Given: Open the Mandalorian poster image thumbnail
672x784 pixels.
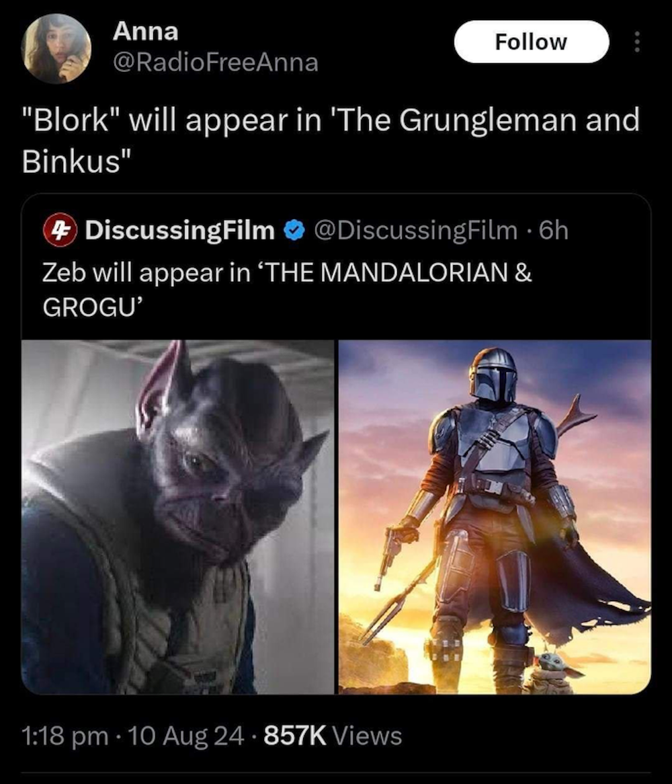Looking at the screenshot, I should point(495,517).
